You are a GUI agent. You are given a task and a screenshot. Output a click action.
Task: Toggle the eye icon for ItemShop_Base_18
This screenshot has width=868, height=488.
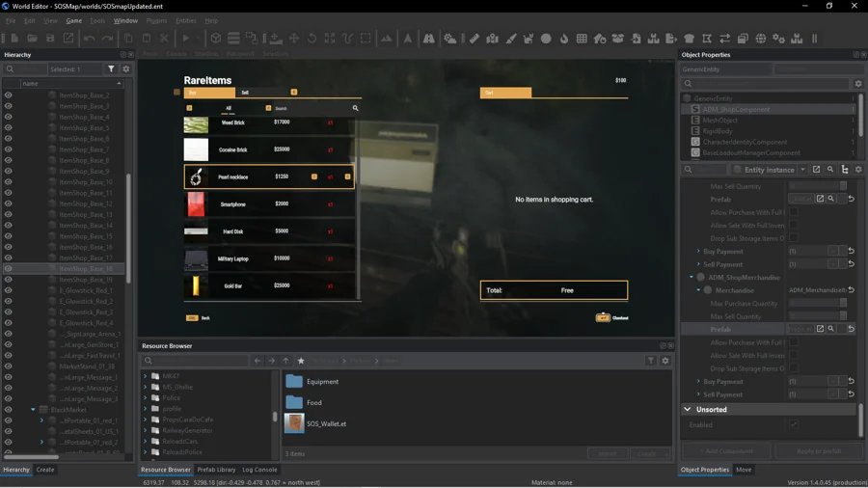tap(9, 269)
